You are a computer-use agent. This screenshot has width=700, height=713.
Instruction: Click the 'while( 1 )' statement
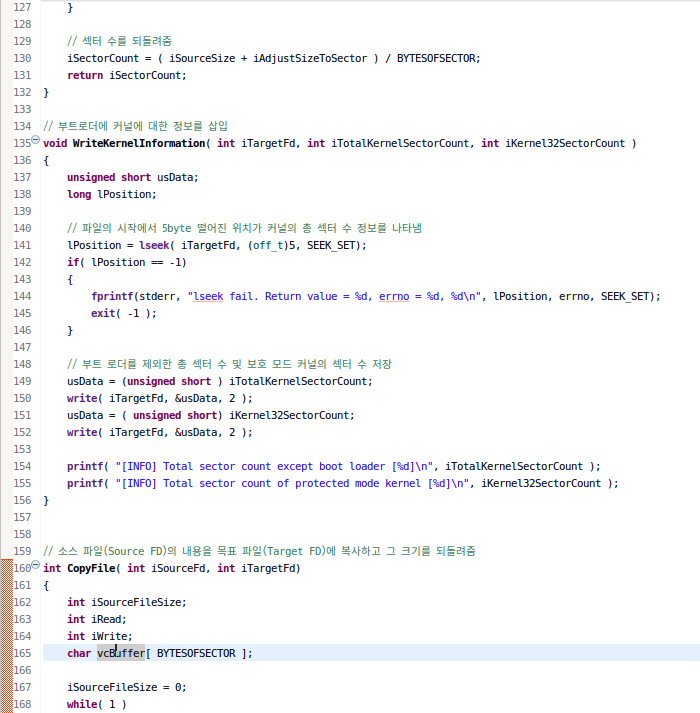[x=96, y=704]
